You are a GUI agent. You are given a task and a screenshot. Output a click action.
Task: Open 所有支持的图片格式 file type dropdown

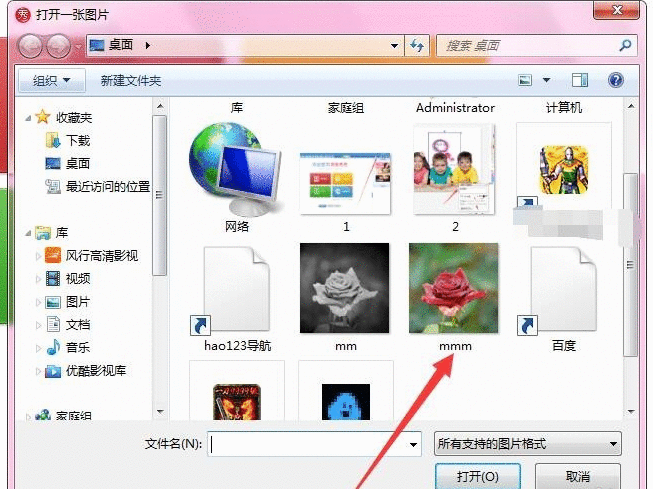[527, 444]
